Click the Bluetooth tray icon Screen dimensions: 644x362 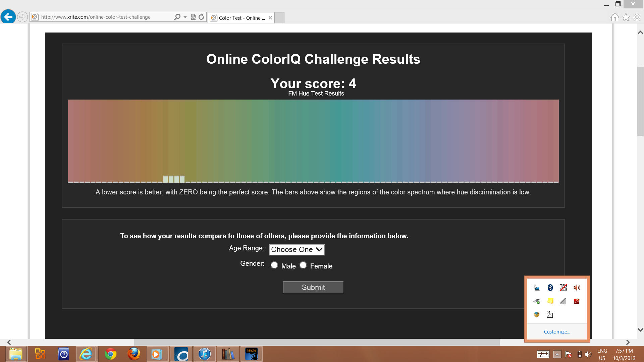tap(550, 288)
